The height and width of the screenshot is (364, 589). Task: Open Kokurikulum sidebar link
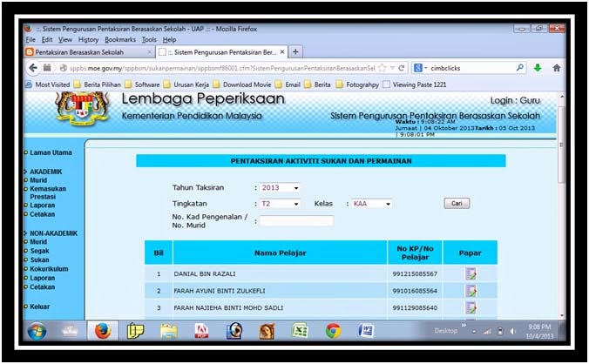coord(49,269)
